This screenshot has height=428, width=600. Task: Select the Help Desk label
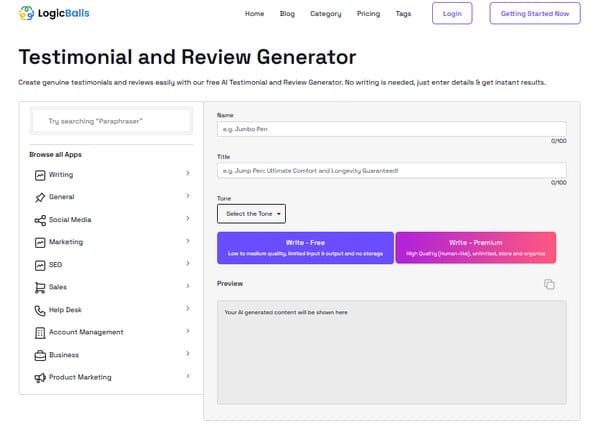click(65, 310)
